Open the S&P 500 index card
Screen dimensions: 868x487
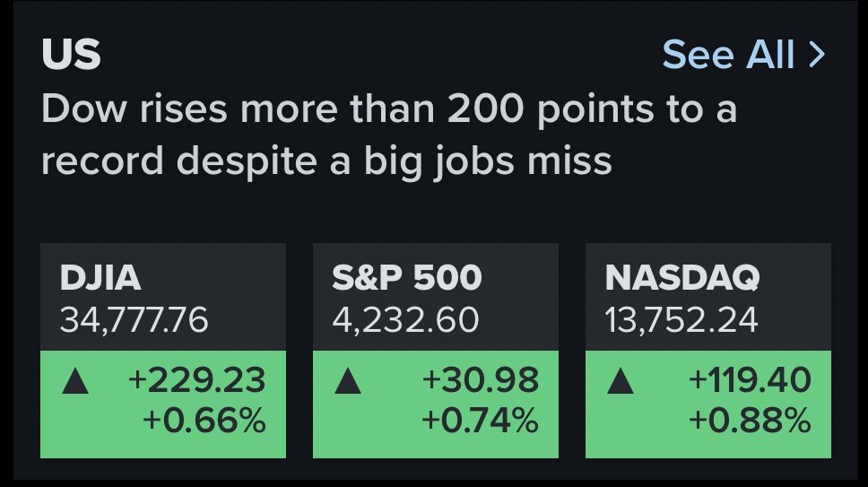tap(436, 351)
